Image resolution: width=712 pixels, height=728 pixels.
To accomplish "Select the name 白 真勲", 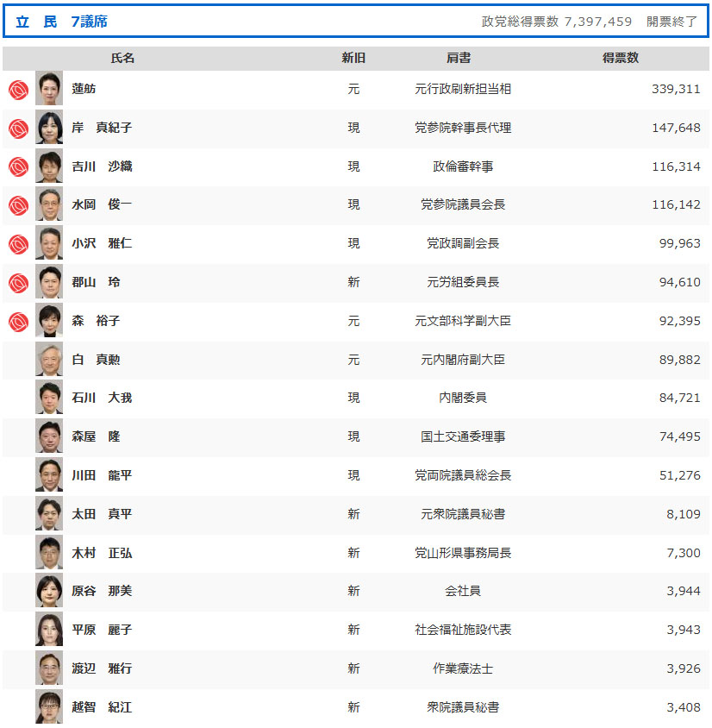I will coord(96,360).
